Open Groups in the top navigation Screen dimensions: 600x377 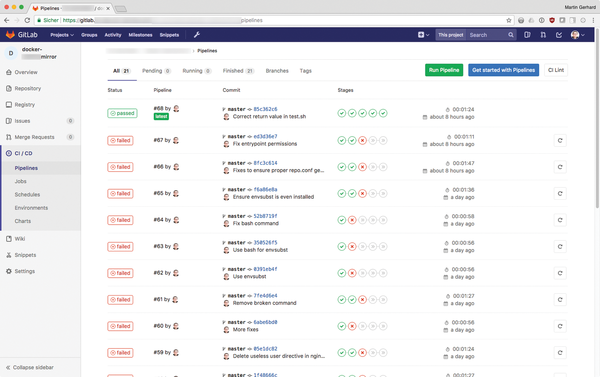(x=89, y=35)
